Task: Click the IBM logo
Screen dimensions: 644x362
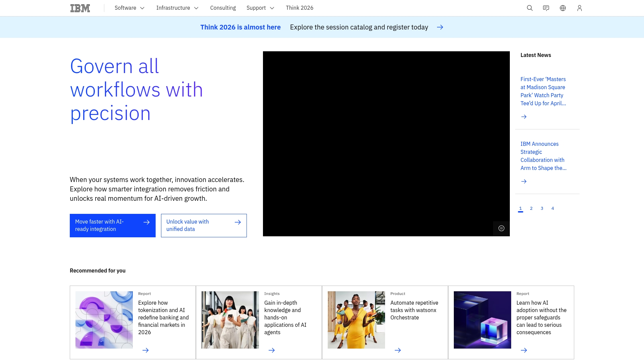Action: tap(80, 8)
